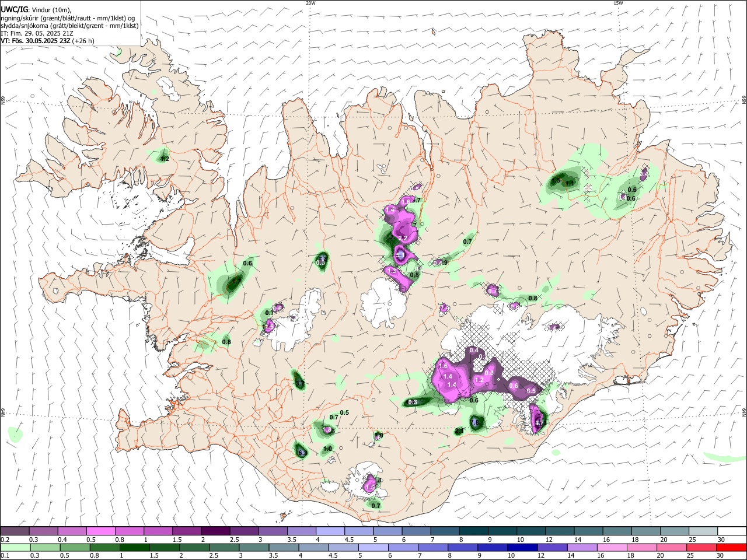The image size is (747, 560).
Task: Click the '15W' longitude label
Action: pyautogui.click(x=618, y=3)
